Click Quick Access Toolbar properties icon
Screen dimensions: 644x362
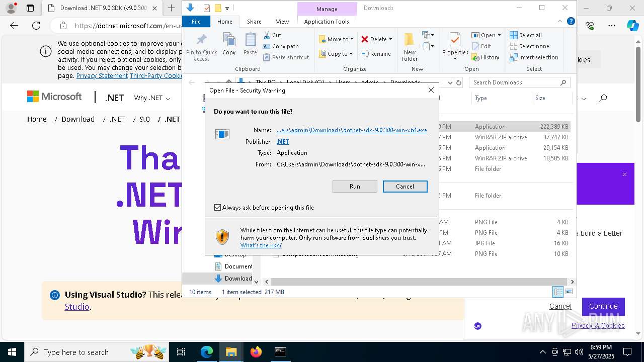pos(207,8)
